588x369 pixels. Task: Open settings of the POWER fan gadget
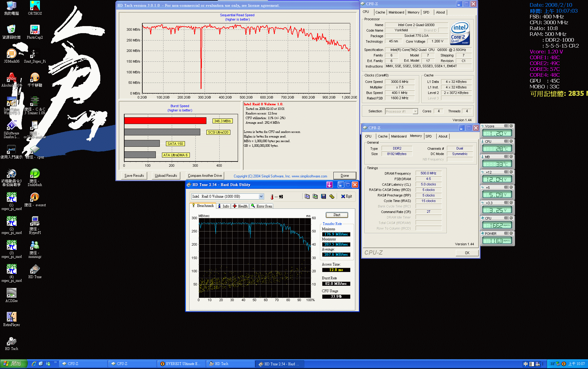click(506, 233)
